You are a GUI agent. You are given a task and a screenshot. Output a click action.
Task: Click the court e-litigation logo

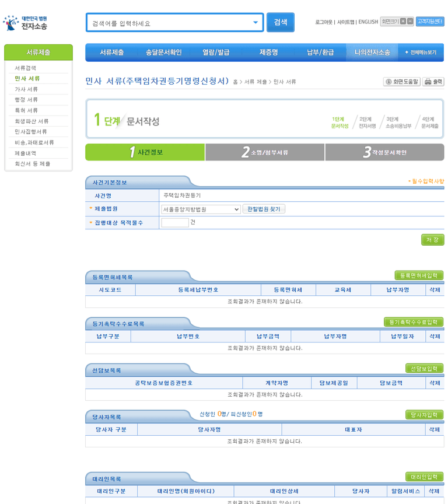[25, 23]
